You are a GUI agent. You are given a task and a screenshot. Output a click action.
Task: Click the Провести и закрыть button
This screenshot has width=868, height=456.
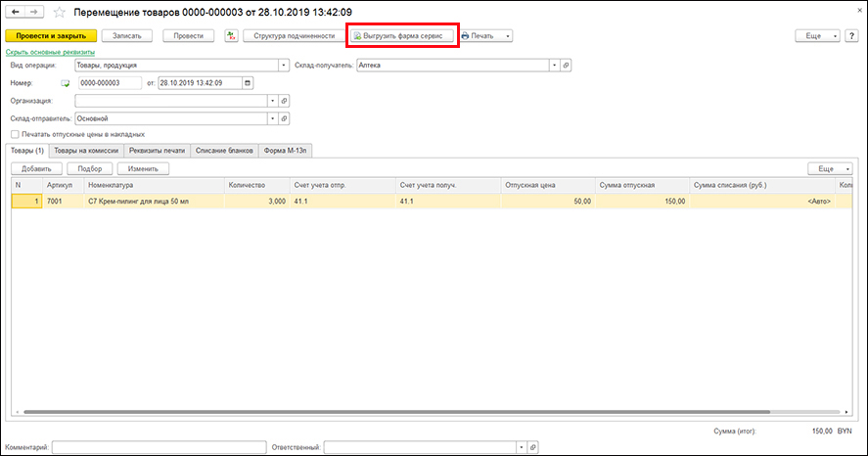pos(51,36)
